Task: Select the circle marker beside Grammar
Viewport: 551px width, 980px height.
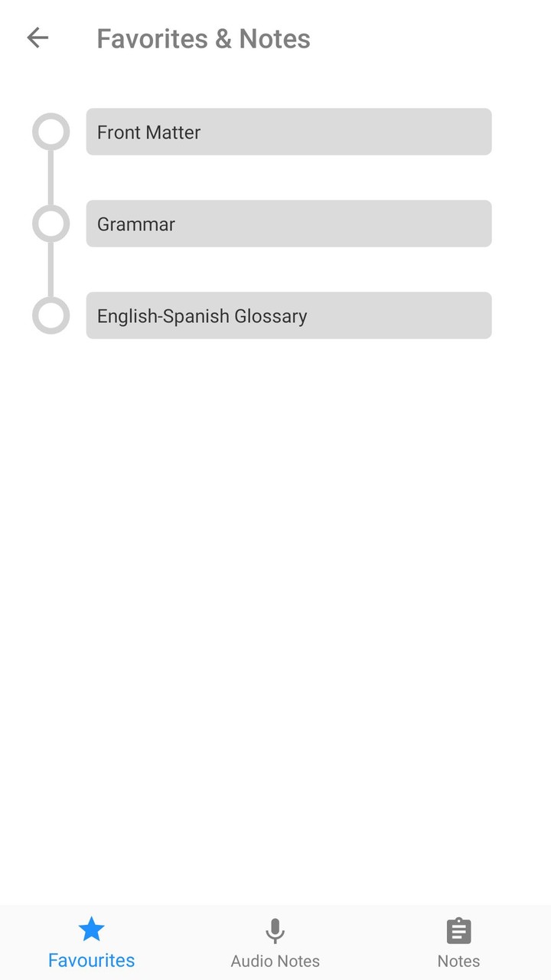Action: click(51, 224)
